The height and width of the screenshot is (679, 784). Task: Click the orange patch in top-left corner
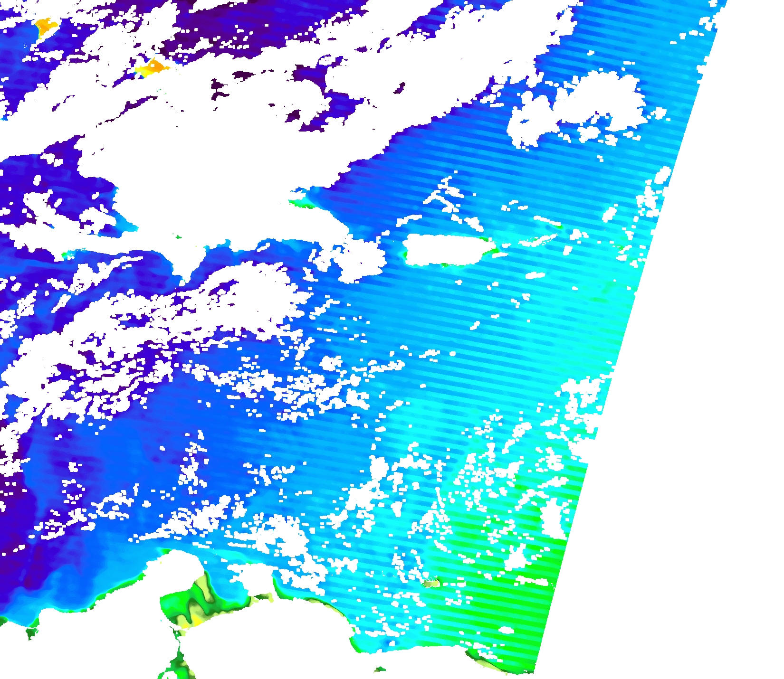[x=46, y=27]
